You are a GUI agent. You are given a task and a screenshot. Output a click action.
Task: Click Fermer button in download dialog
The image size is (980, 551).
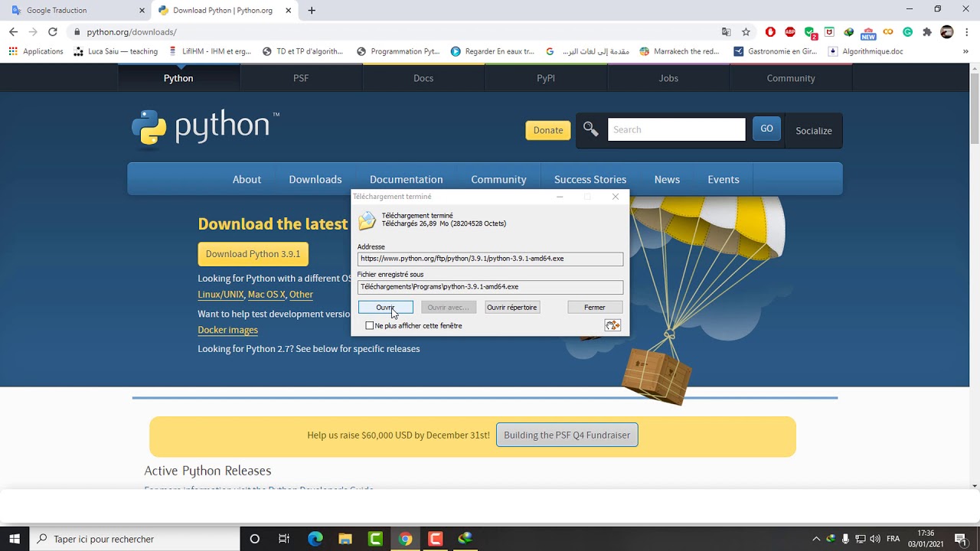(x=595, y=307)
